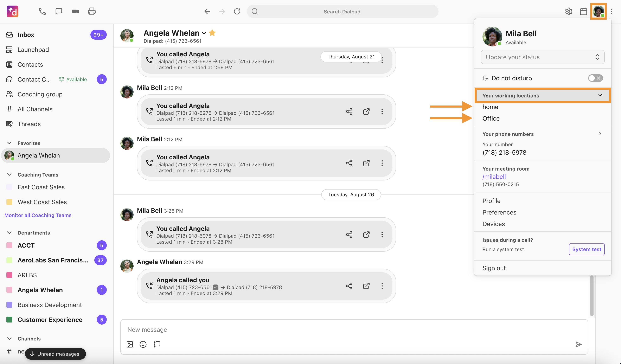The width and height of the screenshot is (621, 364).
Task: Open the call that ended at 3:28 PM in a new window
Action: (x=366, y=234)
